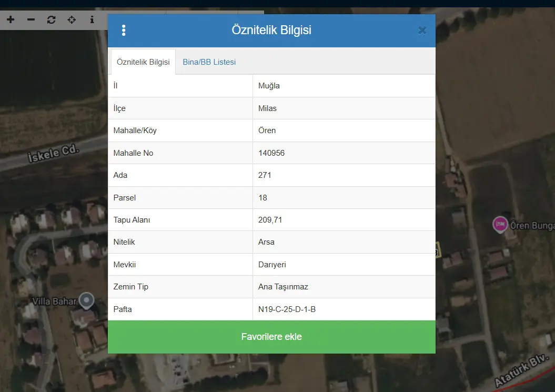Click the İlçe field label

(x=119, y=108)
